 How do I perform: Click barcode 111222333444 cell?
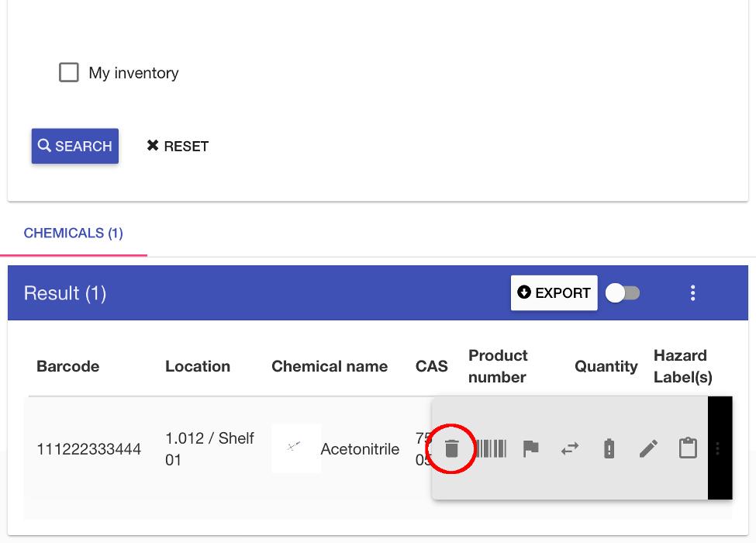88,449
